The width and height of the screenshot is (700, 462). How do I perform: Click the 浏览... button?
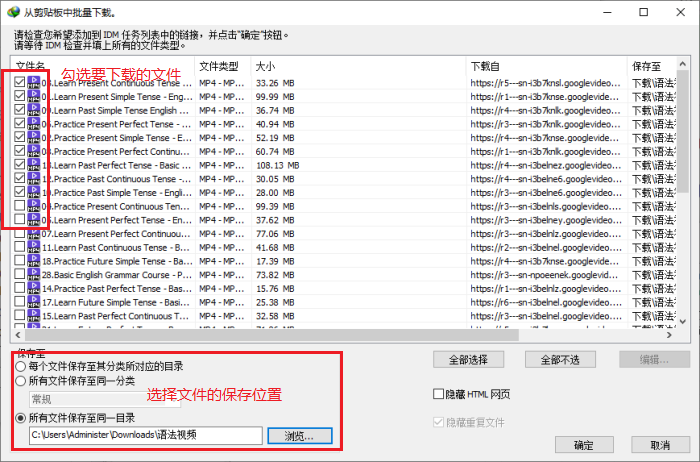(x=300, y=436)
